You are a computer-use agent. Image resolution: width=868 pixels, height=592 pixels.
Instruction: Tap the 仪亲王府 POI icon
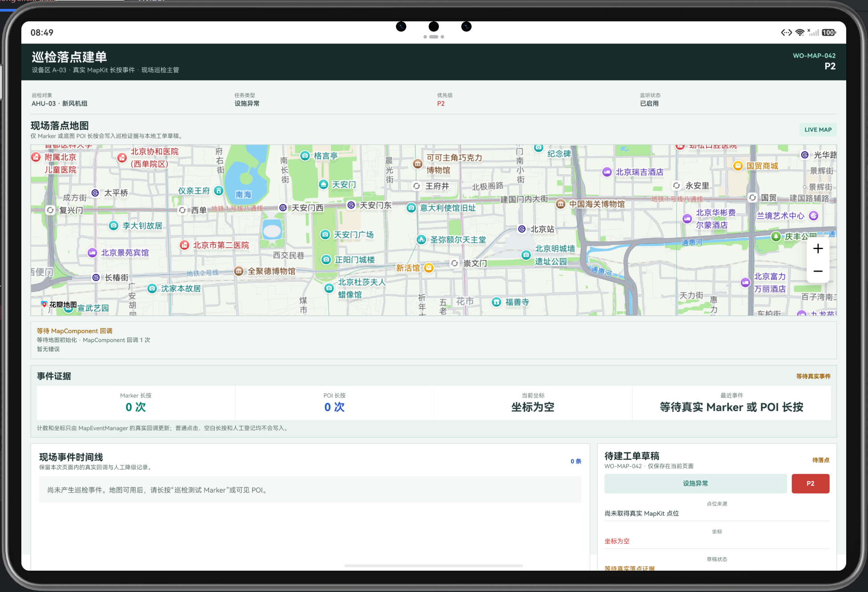click(x=218, y=191)
